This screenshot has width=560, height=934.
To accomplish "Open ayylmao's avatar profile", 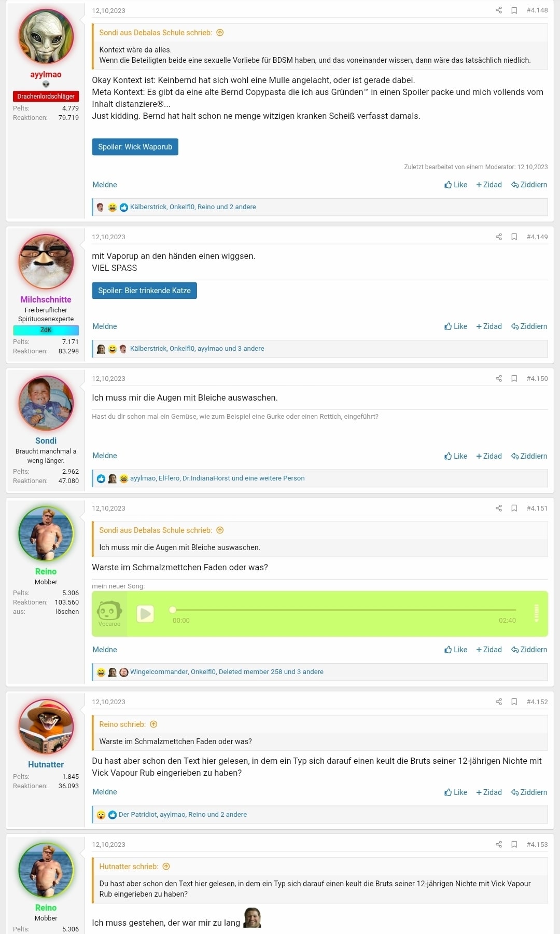I will pos(46,36).
